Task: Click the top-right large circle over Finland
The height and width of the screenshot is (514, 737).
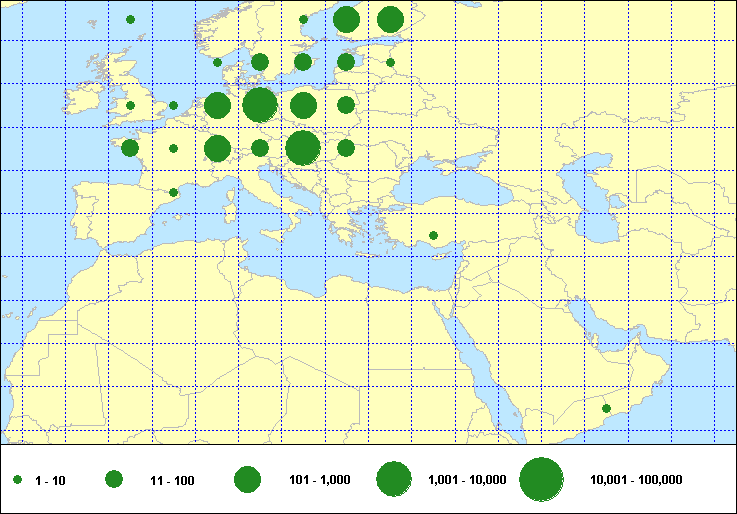Action: (x=390, y=19)
